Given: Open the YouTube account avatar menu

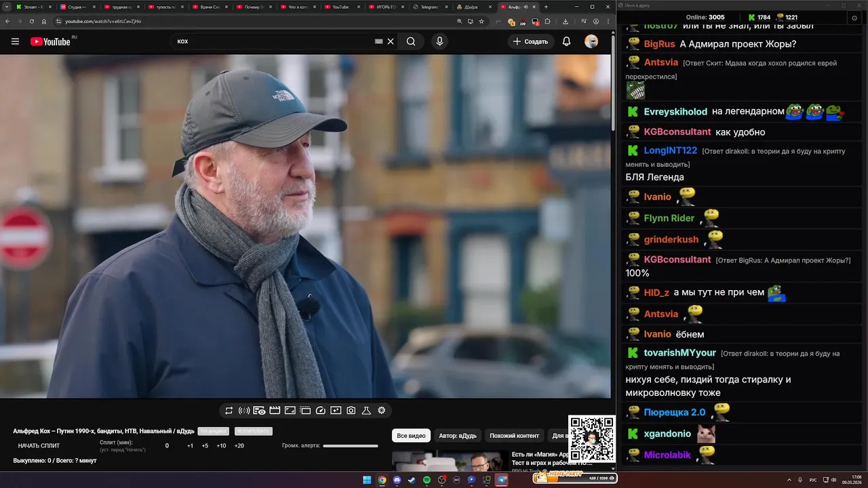Looking at the screenshot, I should [x=591, y=41].
